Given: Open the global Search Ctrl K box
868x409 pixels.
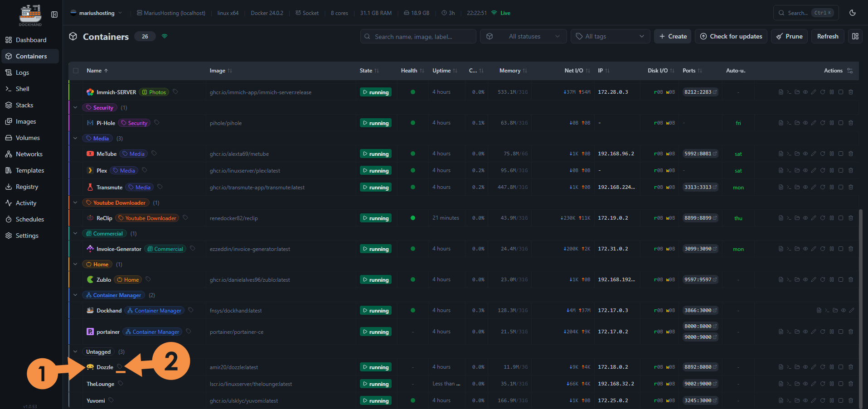Looking at the screenshot, I should click(806, 13).
